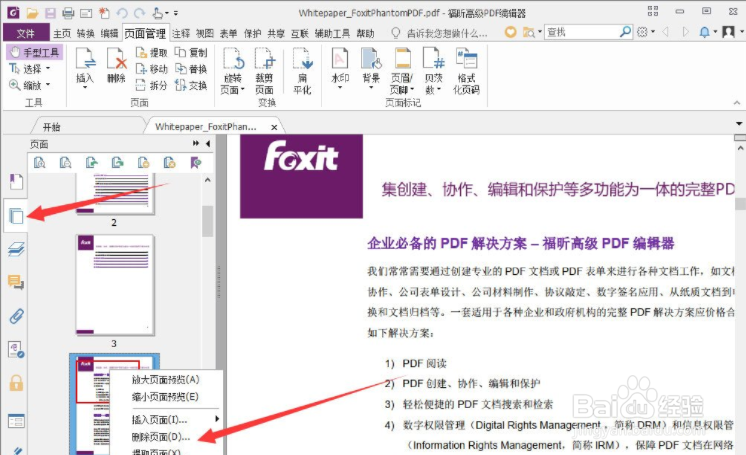
Task: Click the rotate counterclockwise icon in Pages panel
Action: [x=91, y=163]
